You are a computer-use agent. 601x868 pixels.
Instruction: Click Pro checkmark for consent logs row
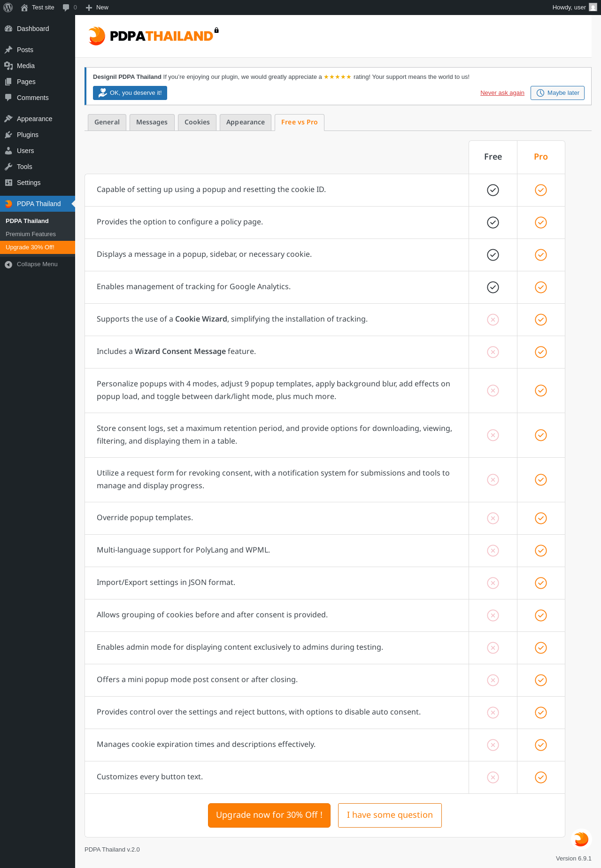541,435
